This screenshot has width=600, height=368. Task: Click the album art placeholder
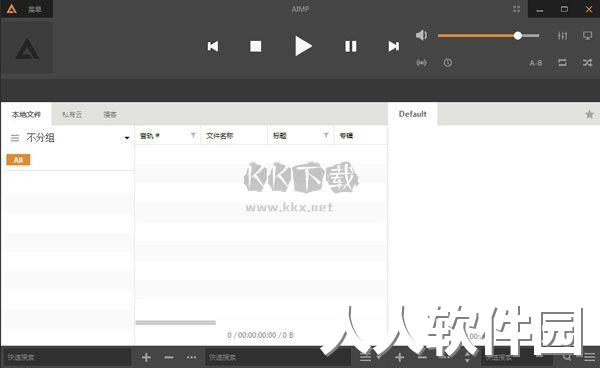[27, 46]
